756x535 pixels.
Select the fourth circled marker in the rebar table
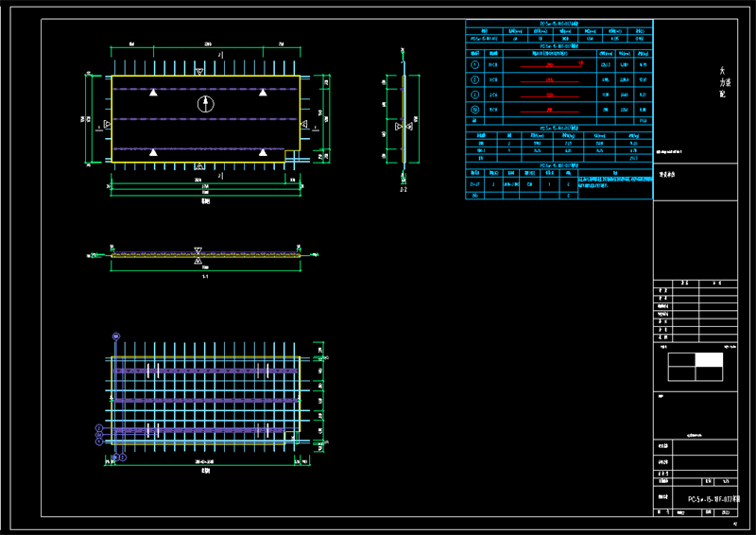(475, 110)
